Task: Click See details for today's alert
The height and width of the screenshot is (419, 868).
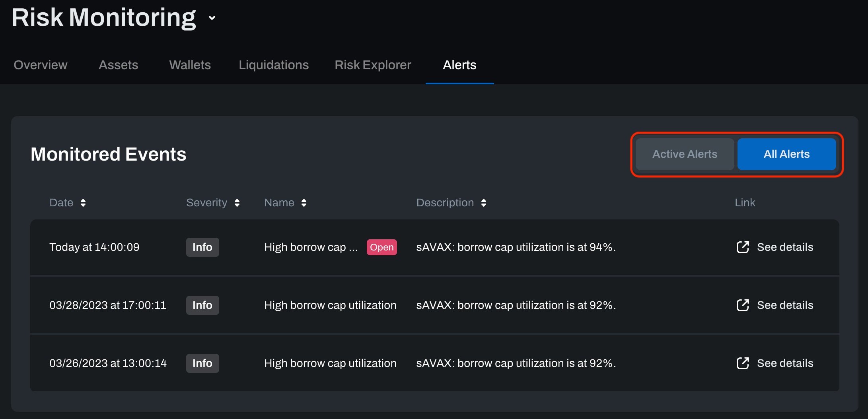Action: [x=785, y=247]
